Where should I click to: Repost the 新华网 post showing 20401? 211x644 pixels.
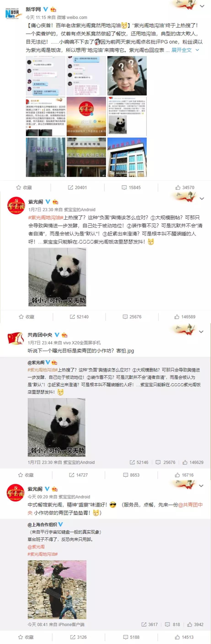pyautogui.click(x=77, y=187)
